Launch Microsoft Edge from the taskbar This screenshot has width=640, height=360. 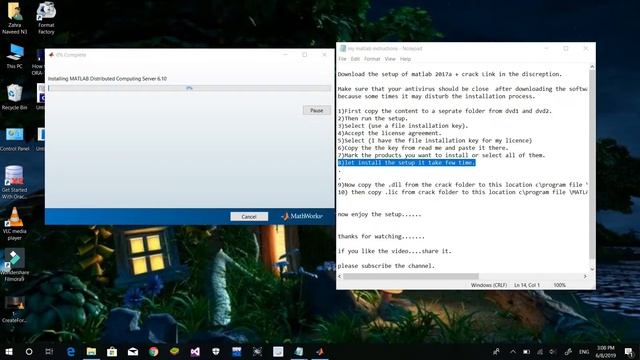71,351
